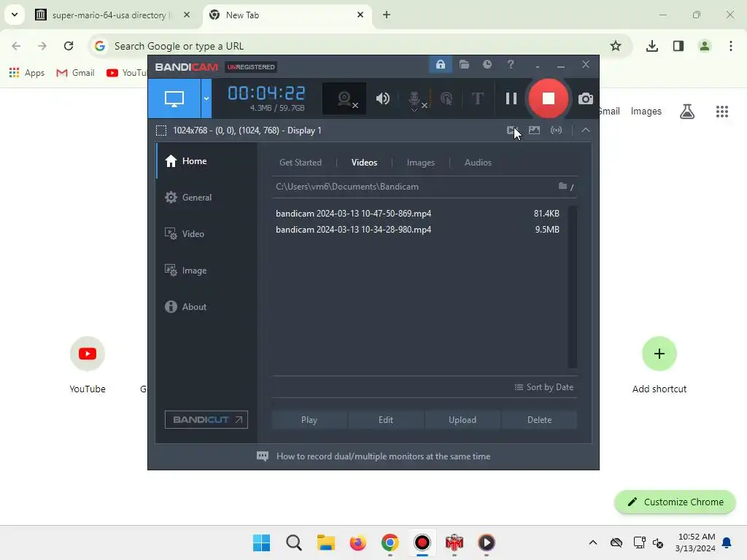Image resolution: width=747 pixels, height=560 pixels.
Task: Pause the Bandicam recording
Action: [511, 98]
